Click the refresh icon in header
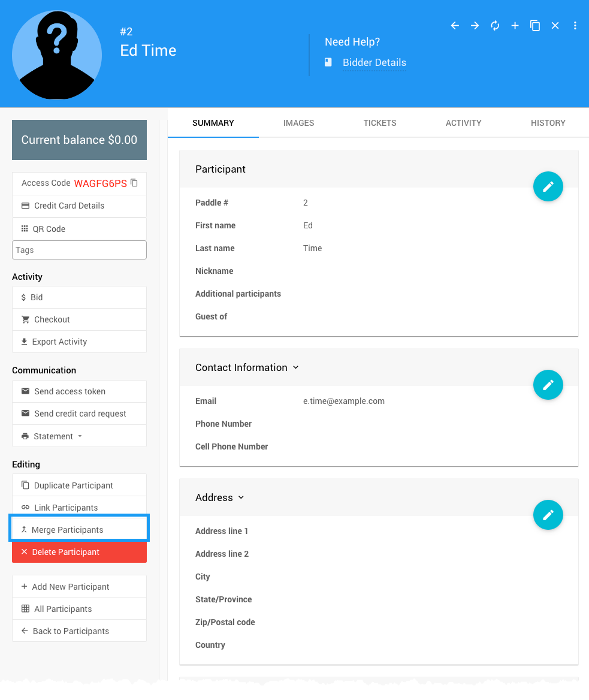 pos(495,26)
